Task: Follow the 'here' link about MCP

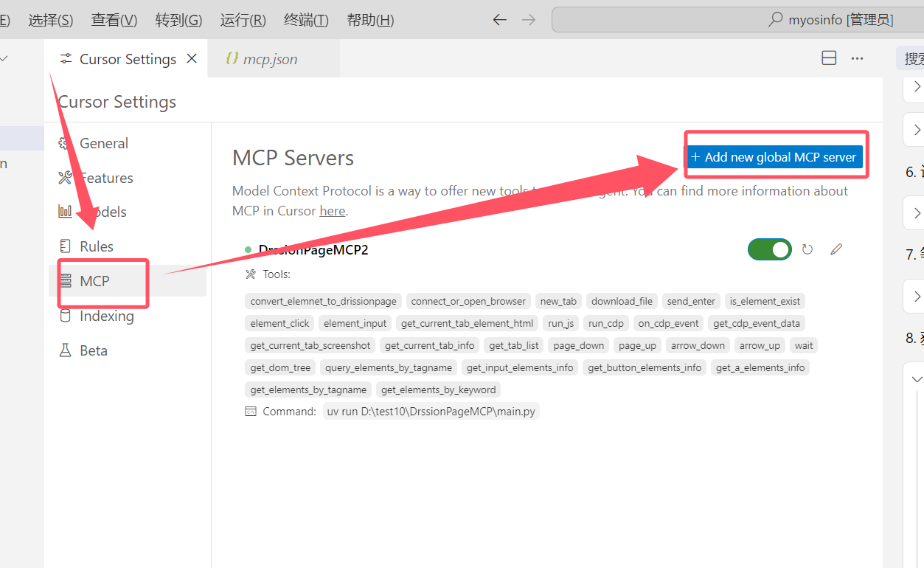Action: tap(332, 211)
